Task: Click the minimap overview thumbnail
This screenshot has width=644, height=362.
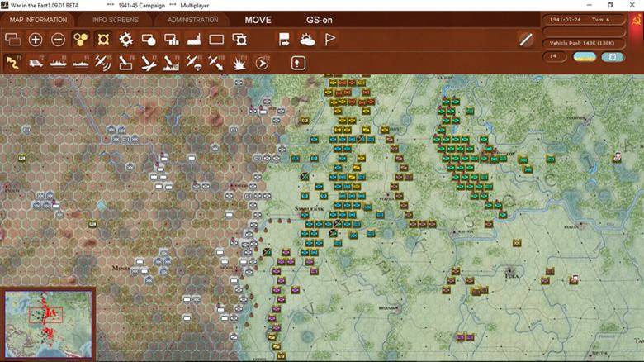Action: point(48,325)
